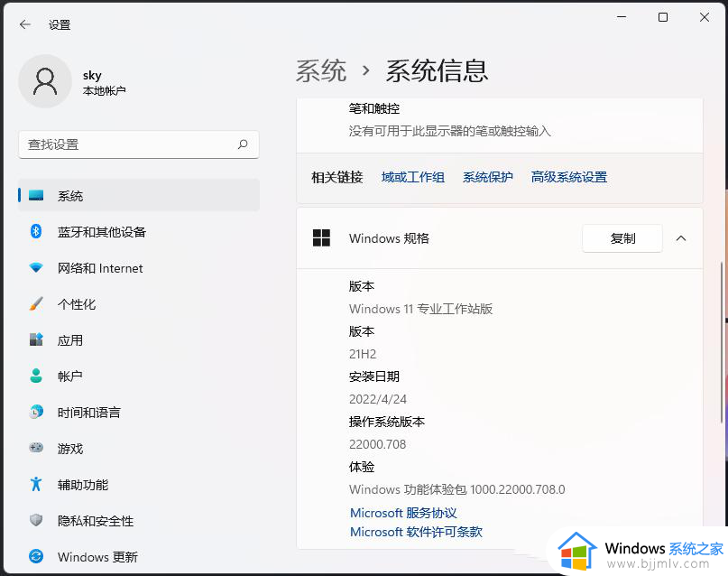Image resolution: width=728 pixels, height=576 pixels.
Task: Click the Windows Update sync icon
Action: pyautogui.click(x=36, y=556)
